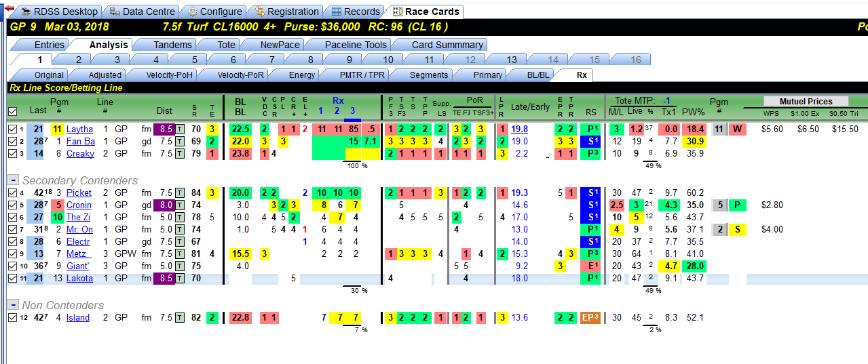Click the red E1 running style cell for Giant'
Image resolution: width=868 pixels, height=364 pixels.
point(590,266)
